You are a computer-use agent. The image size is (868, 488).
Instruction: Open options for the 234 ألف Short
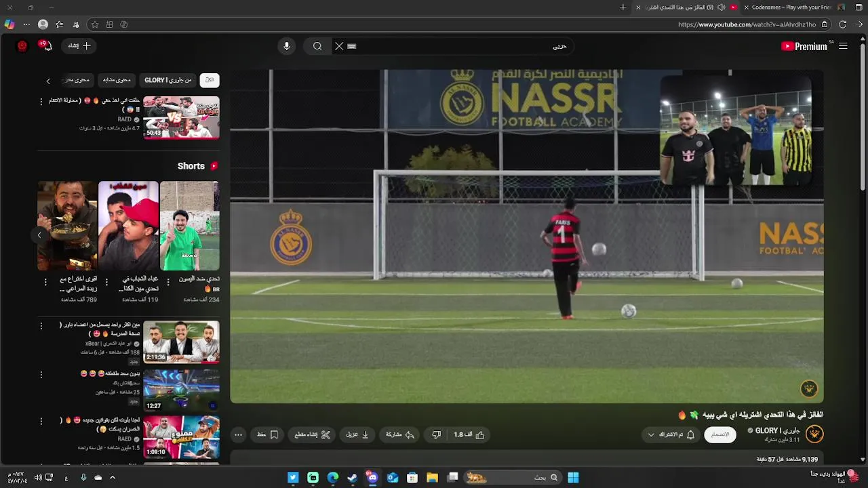pos(168,283)
